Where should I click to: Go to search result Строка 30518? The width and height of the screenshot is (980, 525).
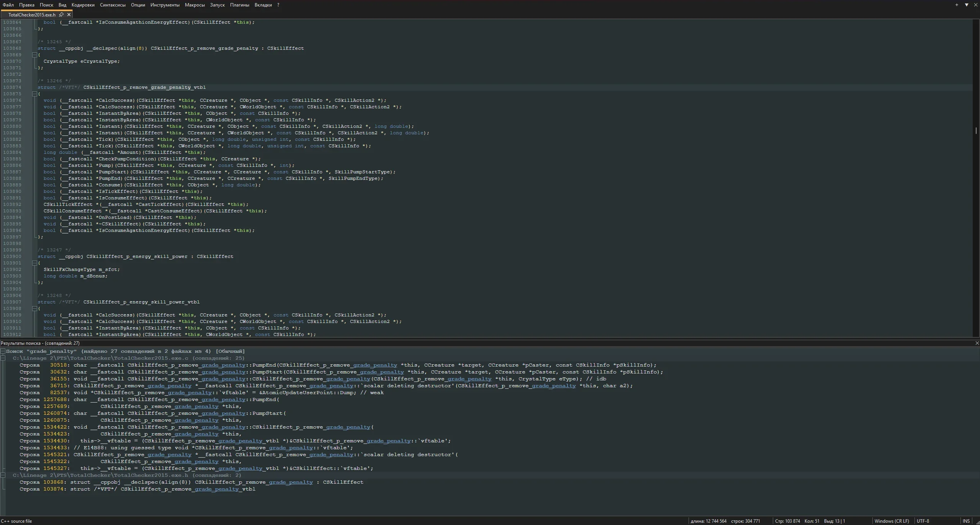338,365
